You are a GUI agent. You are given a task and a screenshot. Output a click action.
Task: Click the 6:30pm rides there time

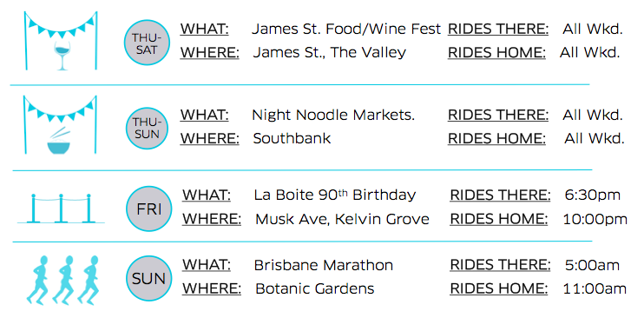592,195
